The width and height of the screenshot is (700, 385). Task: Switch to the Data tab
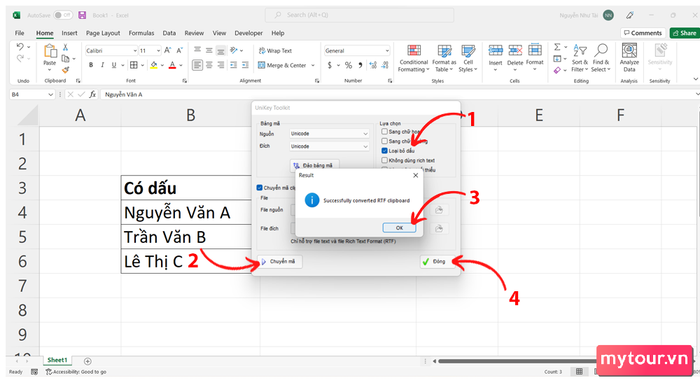(169, 33)
